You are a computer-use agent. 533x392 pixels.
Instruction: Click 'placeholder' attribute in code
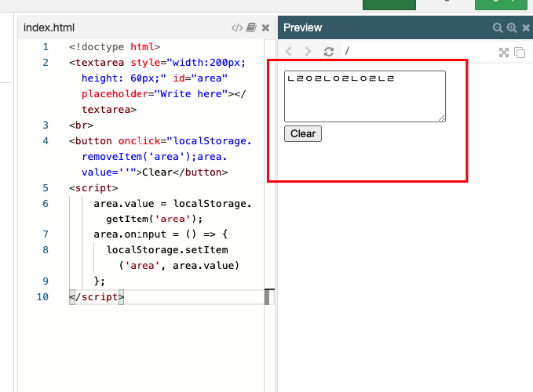(115, 93)
